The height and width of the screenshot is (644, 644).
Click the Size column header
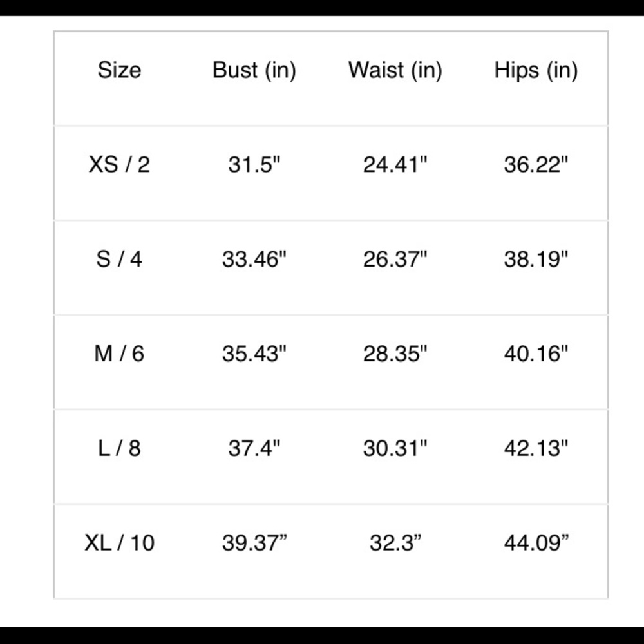click(x=119, y=70)
